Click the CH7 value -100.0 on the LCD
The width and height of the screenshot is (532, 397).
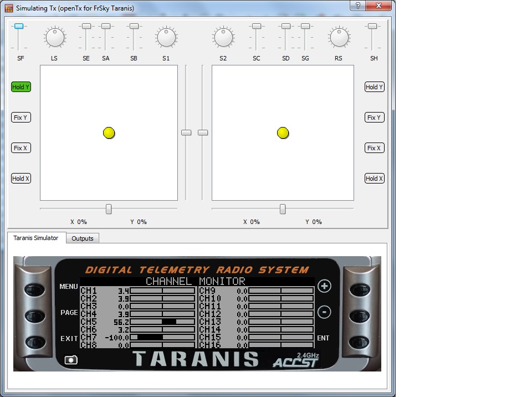tap(117, 338)
